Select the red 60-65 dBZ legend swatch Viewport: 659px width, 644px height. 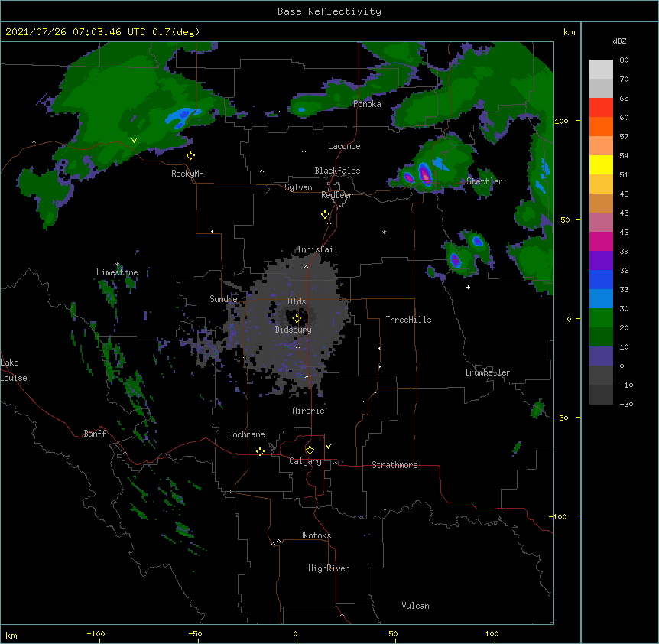(601, 108)
